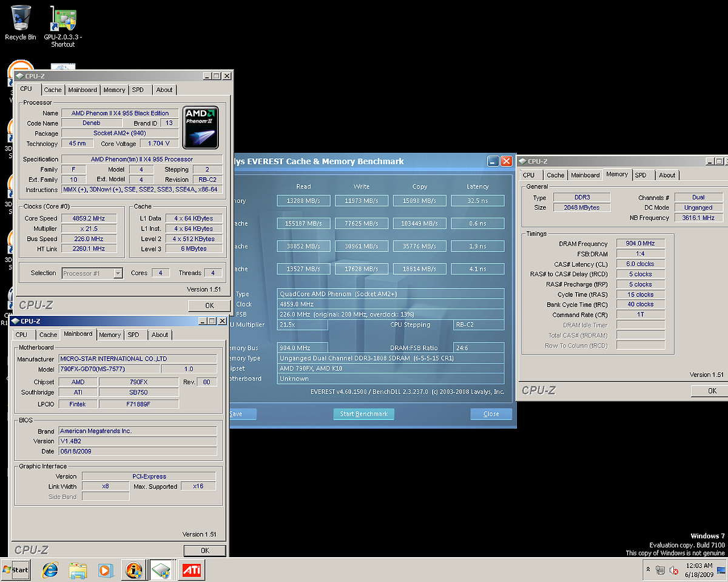Click the Core Voltage value 1.704 V

[x=159, y=144]
